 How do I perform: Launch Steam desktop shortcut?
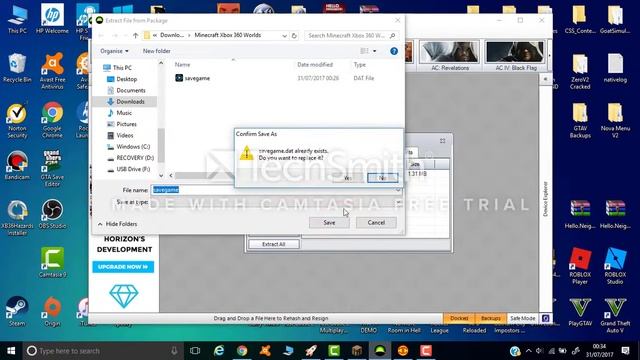17,311
